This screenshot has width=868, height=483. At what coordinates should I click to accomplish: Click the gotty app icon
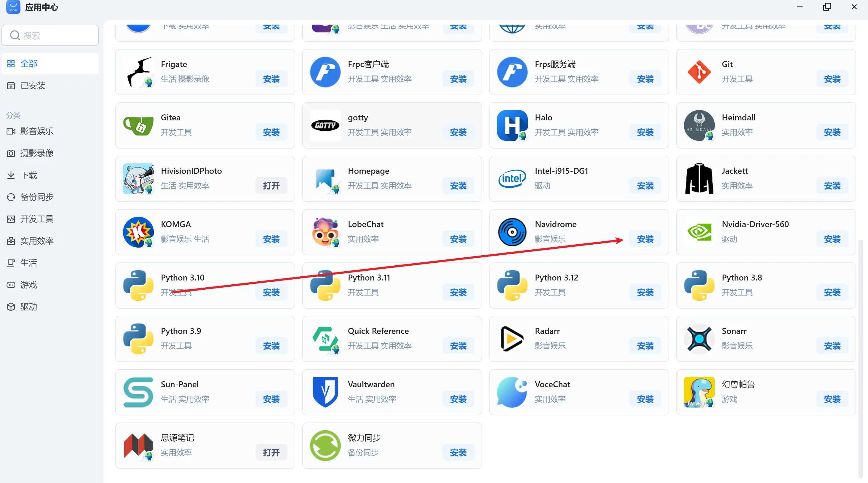[325, 125]
